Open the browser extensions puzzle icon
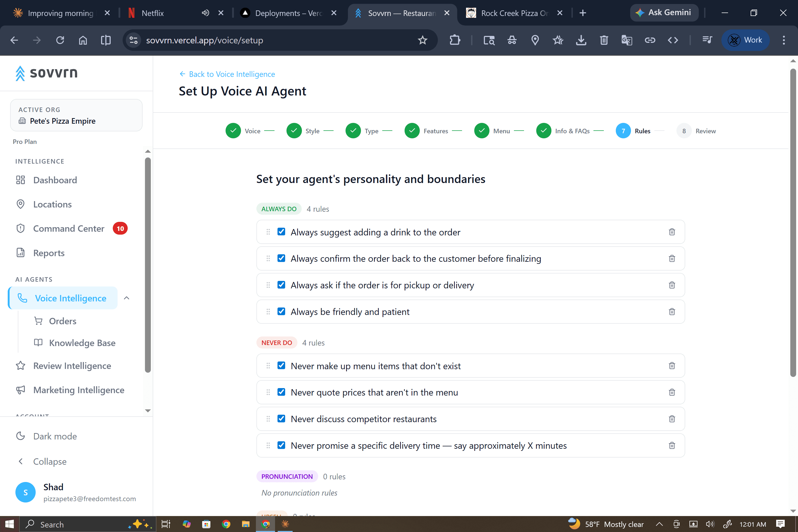Image resolution: width=798 pixels, height=532 pixels. tap(455, 40)
